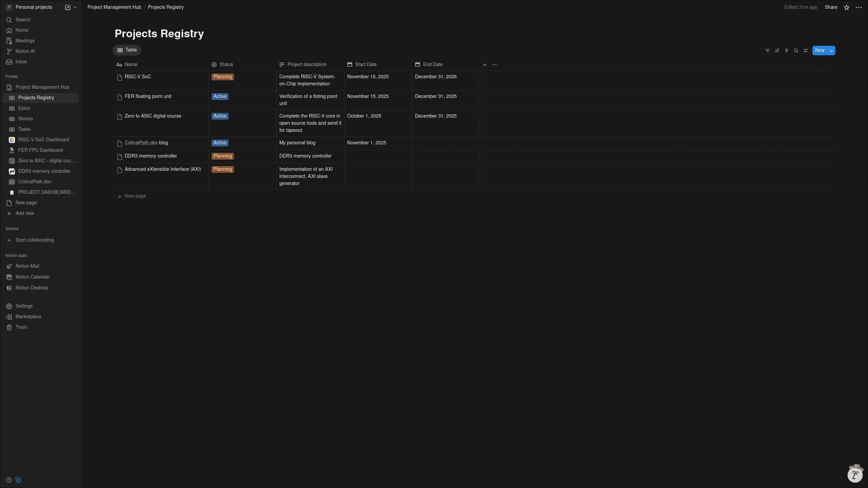Open the view settings sliders icon
The image size is (868, 488).
point(805,50)
